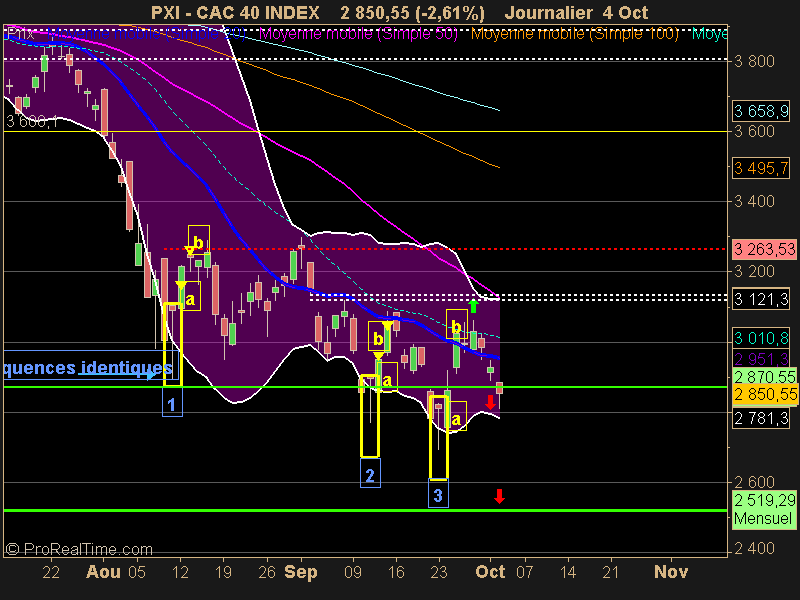Click the 22 date on time axis
This screenshot has height=600, width=800.
tap(51, 572)
